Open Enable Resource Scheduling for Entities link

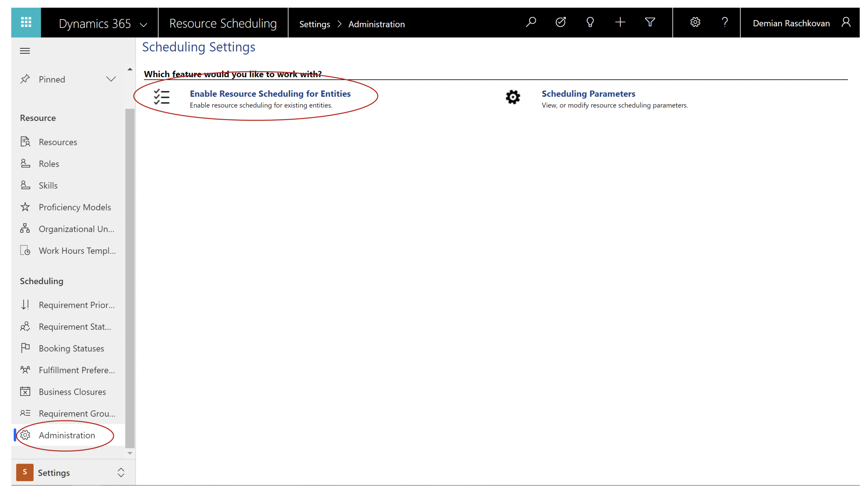pos(270,94)
